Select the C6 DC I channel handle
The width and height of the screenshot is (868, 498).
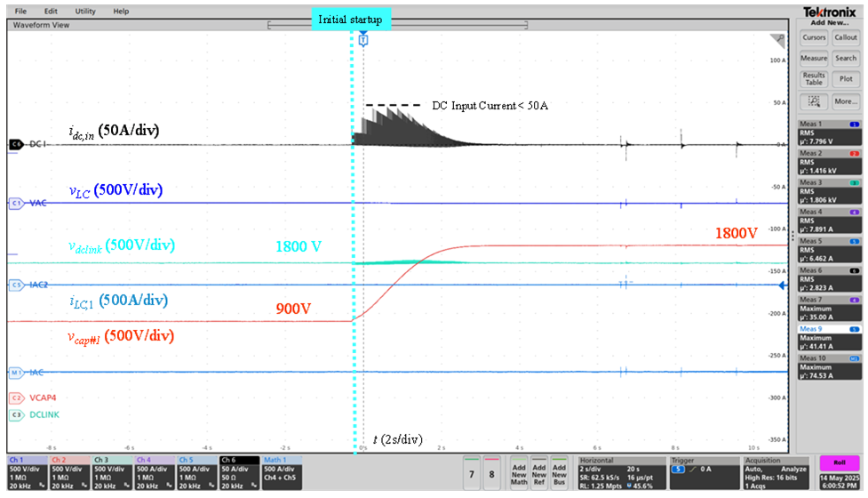(15, 143)
